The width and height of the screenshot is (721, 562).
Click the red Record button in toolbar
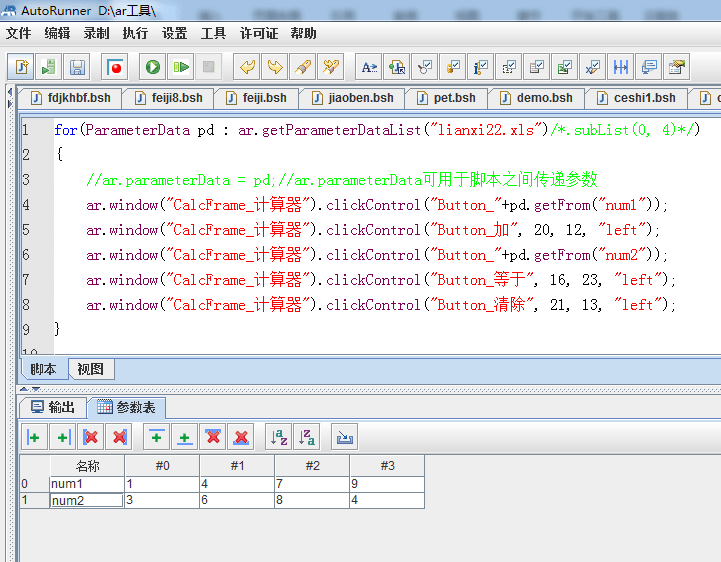click(x=115, y=67)
